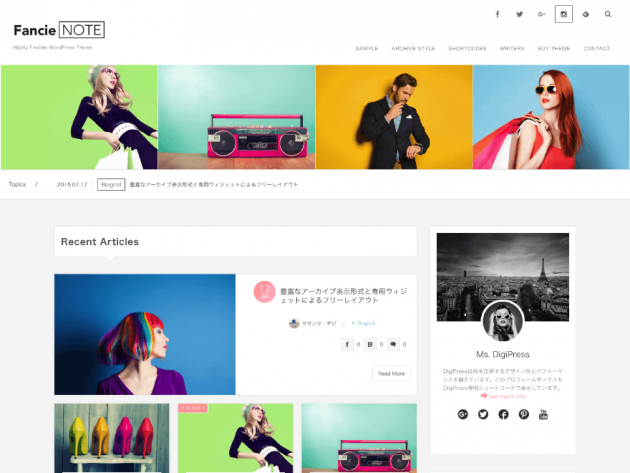Click the author name サマンサ・デジ

click(319, 323)
